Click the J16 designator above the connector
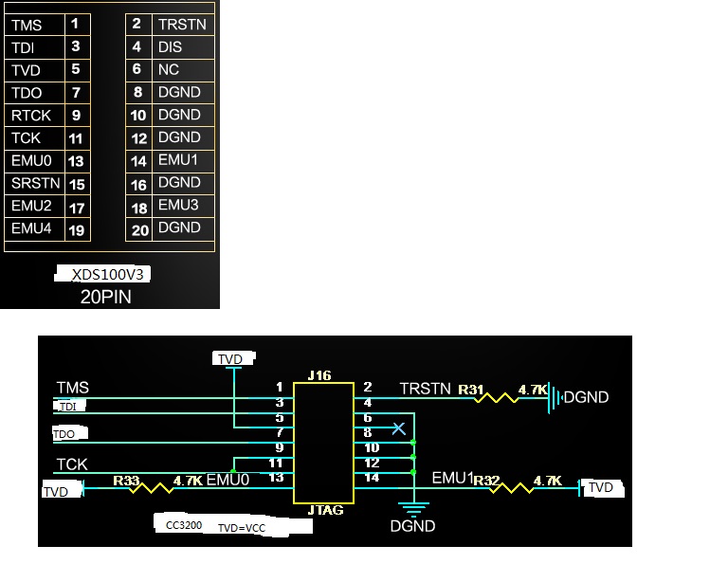728x582 pixels. (x=319, y=375)
